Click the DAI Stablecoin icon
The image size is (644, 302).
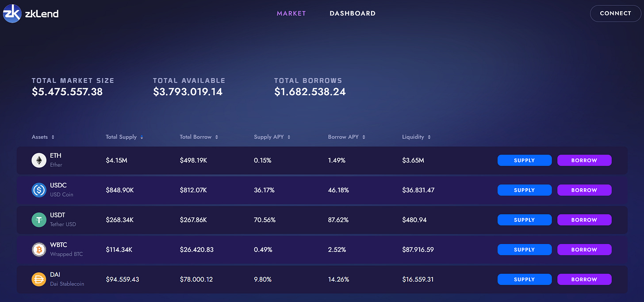point(39,279)
